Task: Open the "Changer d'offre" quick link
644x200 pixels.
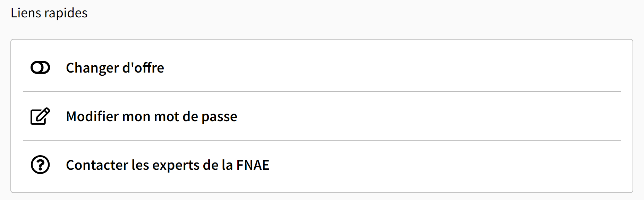Action: (115, 68)
